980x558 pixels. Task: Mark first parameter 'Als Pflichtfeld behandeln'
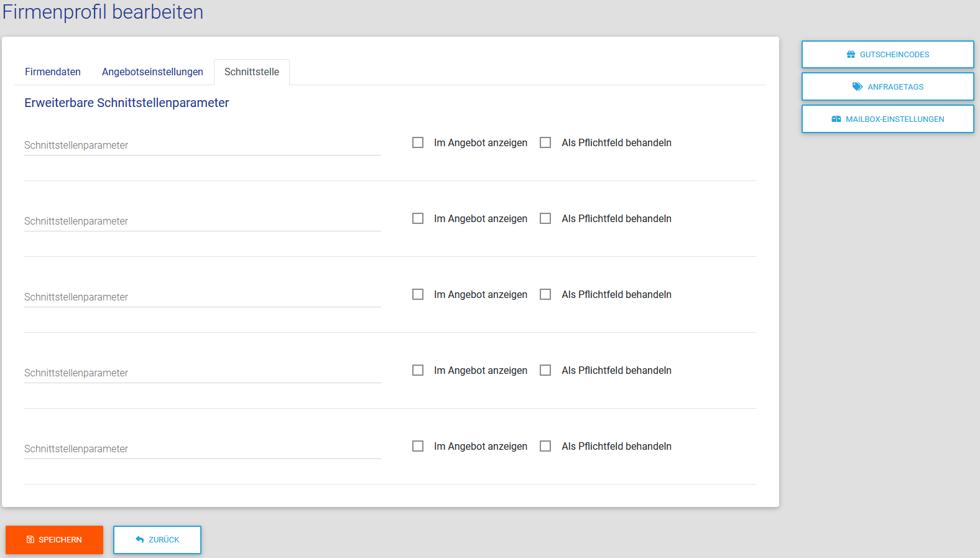545,142
